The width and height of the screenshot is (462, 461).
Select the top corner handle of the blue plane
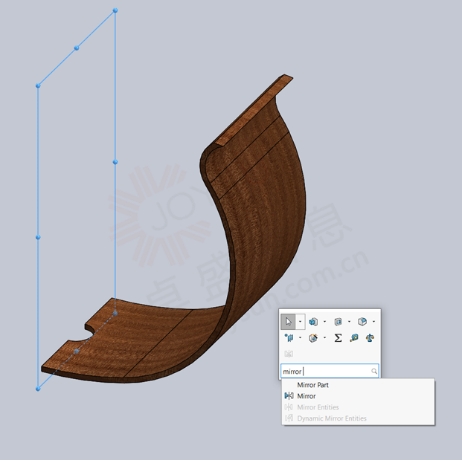pyautogui.click(x=115, y=11)
